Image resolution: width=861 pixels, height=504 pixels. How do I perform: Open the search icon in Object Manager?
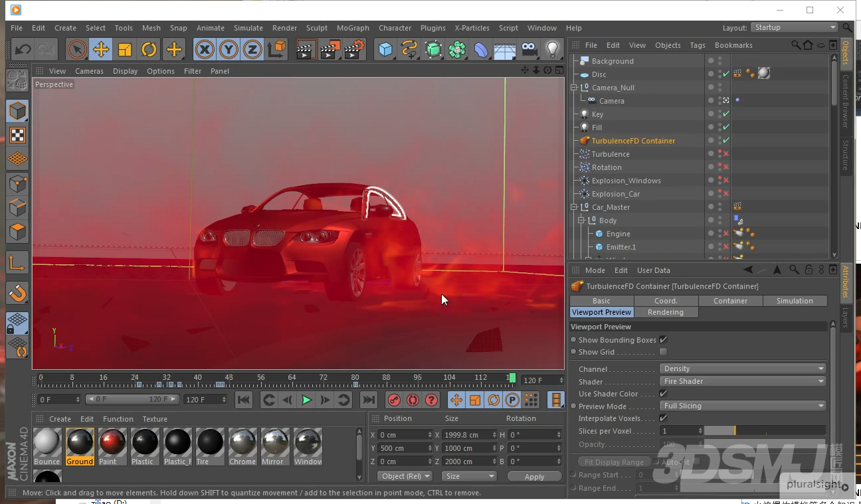(x=796, y=45)
